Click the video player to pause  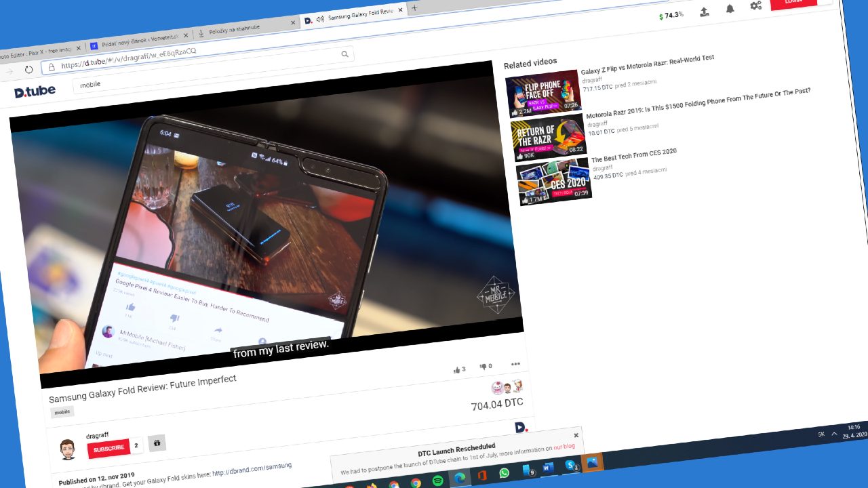(267, 224)
